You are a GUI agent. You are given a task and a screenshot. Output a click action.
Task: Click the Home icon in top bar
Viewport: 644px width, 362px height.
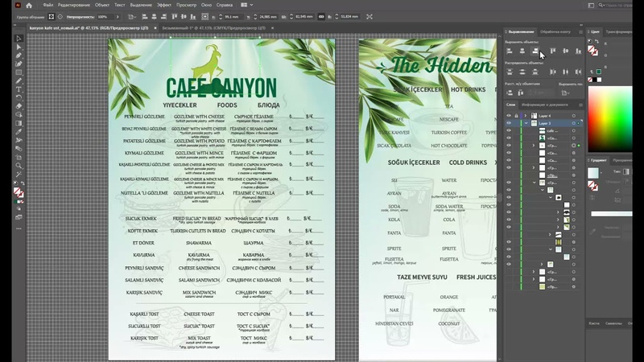(29, 6)
